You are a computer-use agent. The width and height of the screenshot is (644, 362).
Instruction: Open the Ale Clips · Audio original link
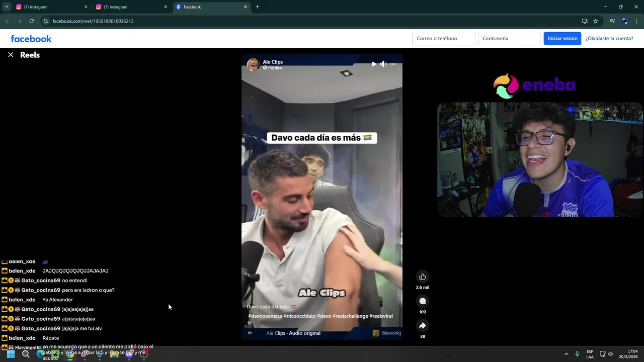click(x=293, y=333)
